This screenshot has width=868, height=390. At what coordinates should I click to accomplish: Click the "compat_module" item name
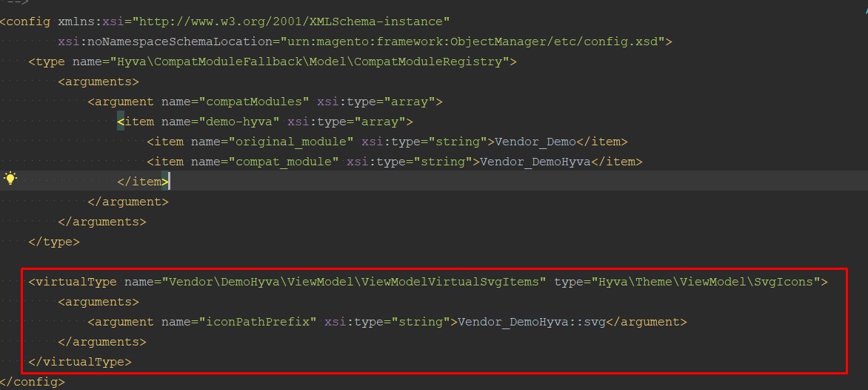coord(284,161)
